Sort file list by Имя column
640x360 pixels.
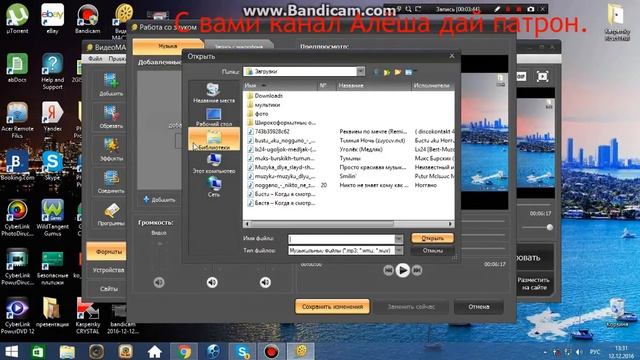click(x=280, y=85)
